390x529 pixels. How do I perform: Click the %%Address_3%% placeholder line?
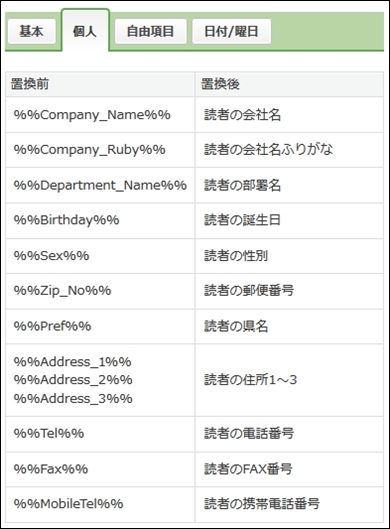coord(73,399)
